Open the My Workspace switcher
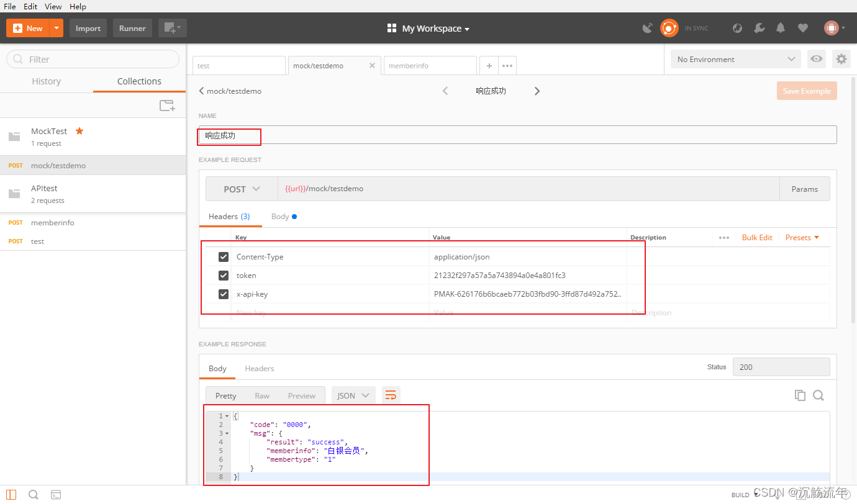 tap(428, 28)
